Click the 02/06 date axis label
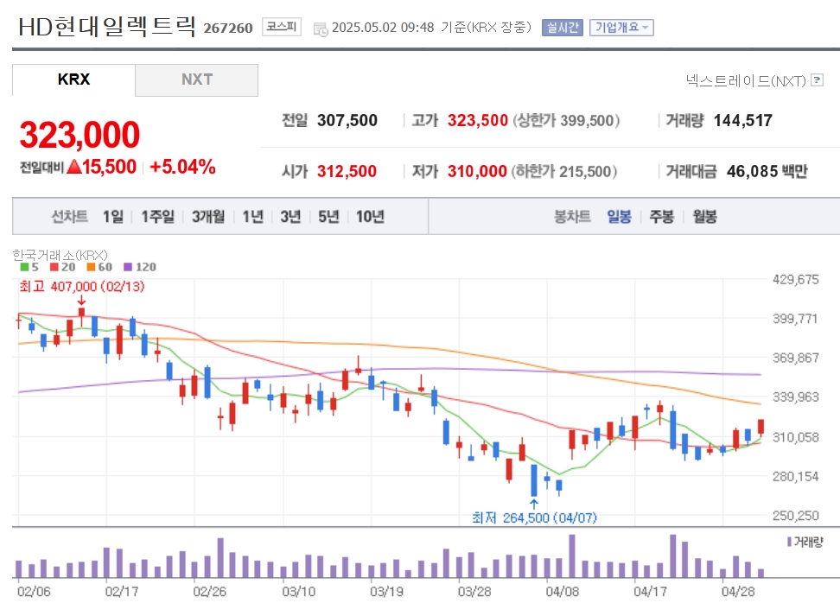Viewport: 840px width, 616px height. click(34, 591)
